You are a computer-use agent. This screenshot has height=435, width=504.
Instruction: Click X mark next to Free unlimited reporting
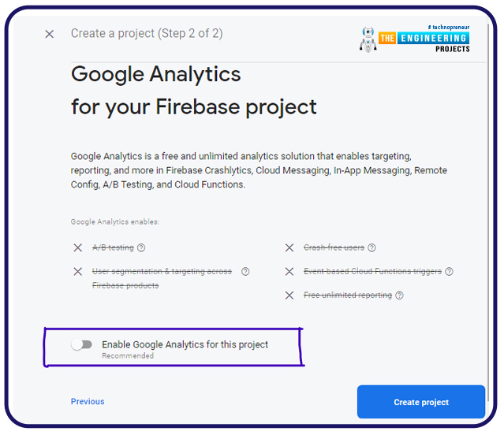(289, 296)
